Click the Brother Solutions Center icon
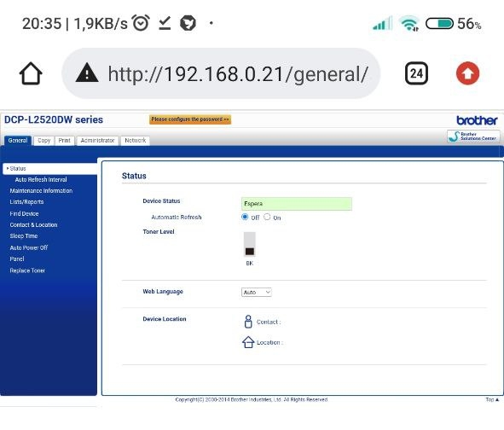The width and height of the screenshot is (504, 430). (x=473, y=136)
